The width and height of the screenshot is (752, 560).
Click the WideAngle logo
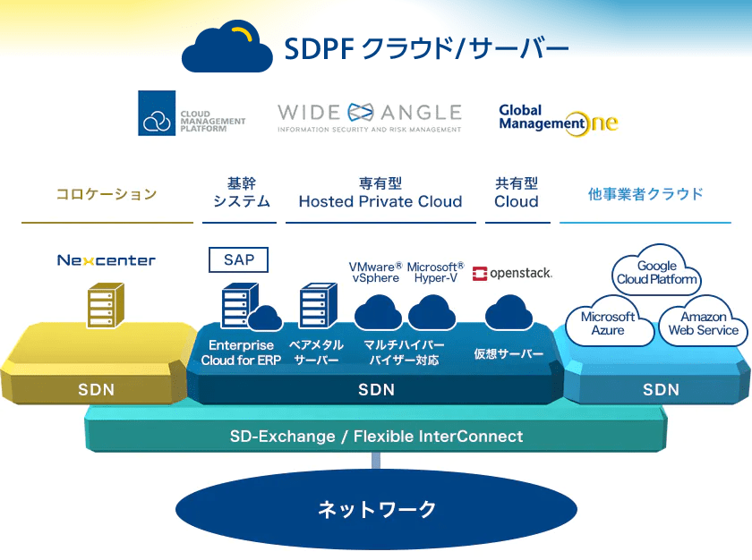(369, 117)
